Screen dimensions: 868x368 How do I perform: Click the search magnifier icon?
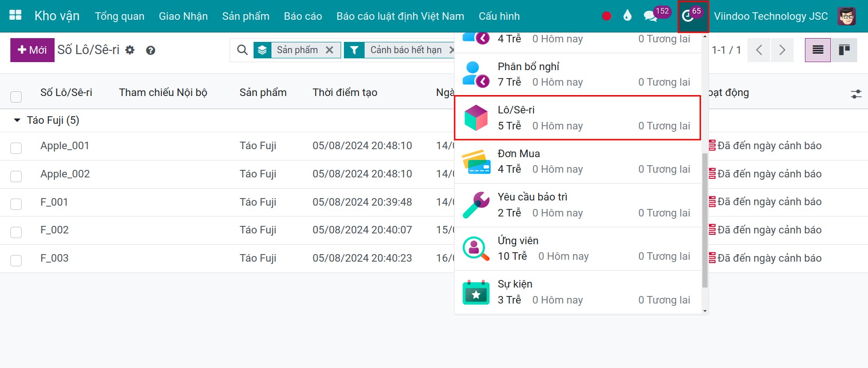click(242, 50)
